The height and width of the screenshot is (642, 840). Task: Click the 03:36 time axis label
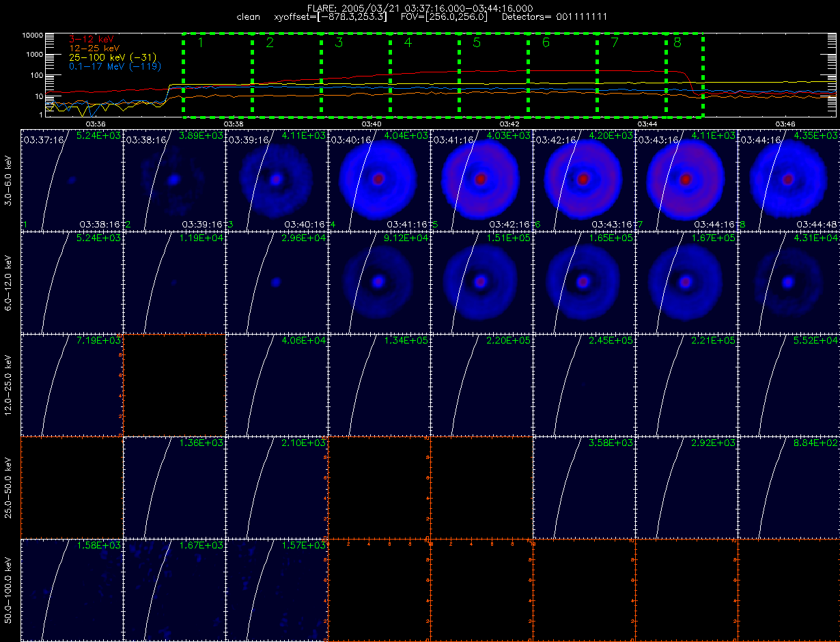tap(96, 124)
